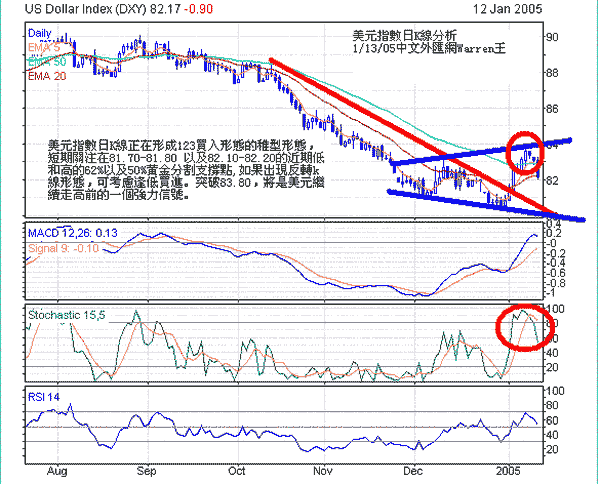Click the 2005 marker on the time axis
This screenshot has width=600, height=484.
tap(510, 468)
